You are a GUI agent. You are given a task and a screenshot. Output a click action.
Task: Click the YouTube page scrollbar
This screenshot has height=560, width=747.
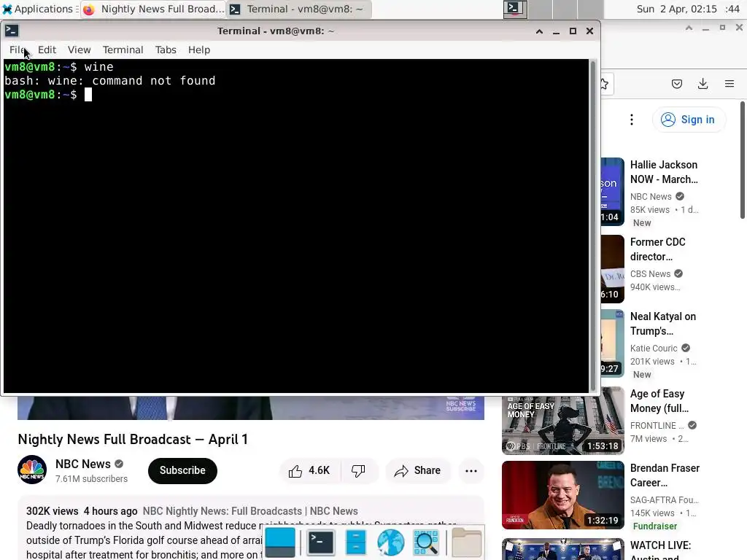(743, 160)
